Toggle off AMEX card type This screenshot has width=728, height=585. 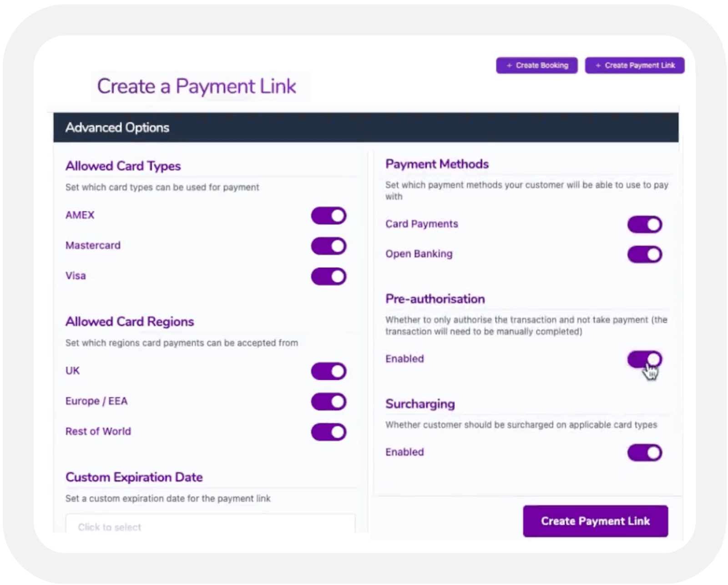click(329, 215)
